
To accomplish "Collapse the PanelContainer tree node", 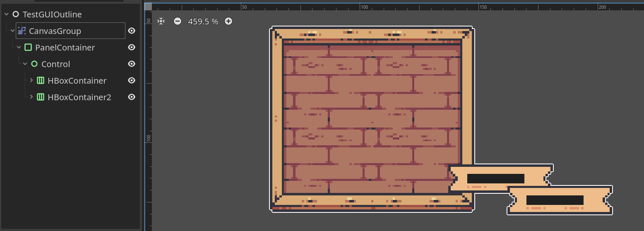I will tap(19, 48).
